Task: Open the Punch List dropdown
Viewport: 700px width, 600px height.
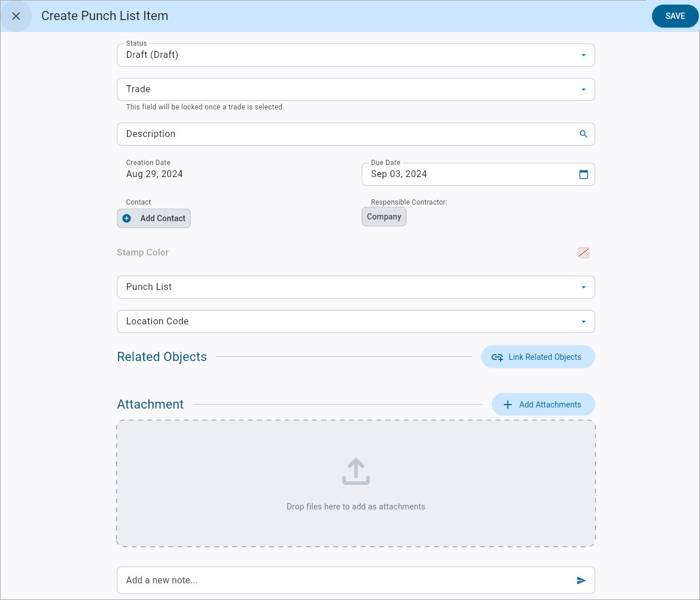Action: [356, 287]
